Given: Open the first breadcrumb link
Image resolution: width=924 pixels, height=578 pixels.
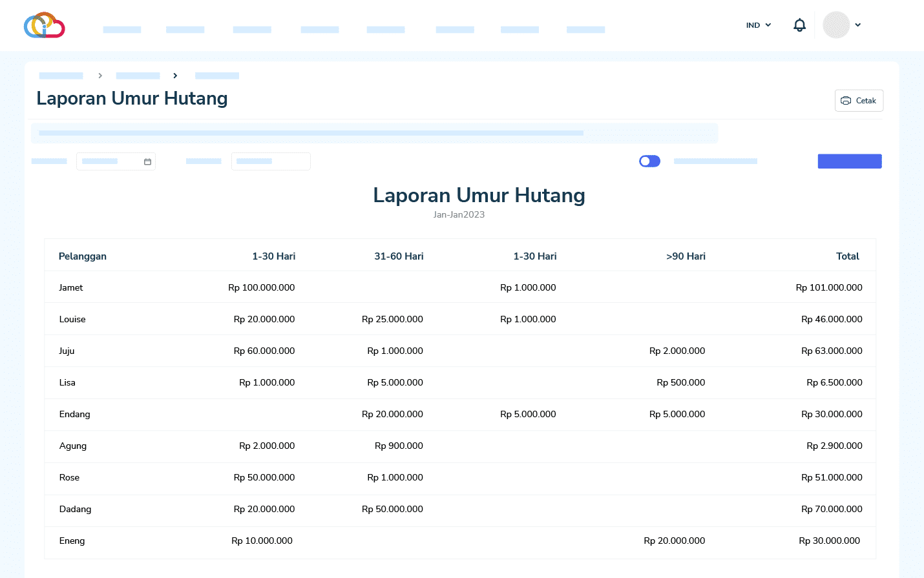Looking at the screenshot, I should (61, 76).
